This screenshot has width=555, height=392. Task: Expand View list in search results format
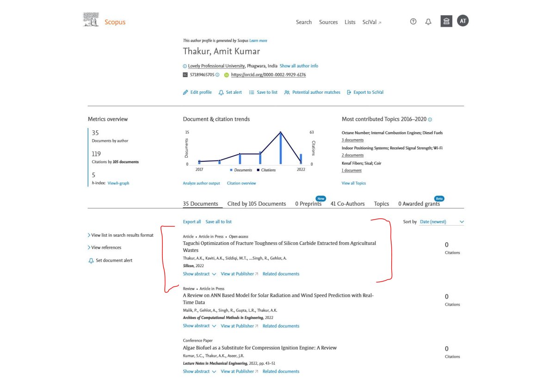(121, 235)
